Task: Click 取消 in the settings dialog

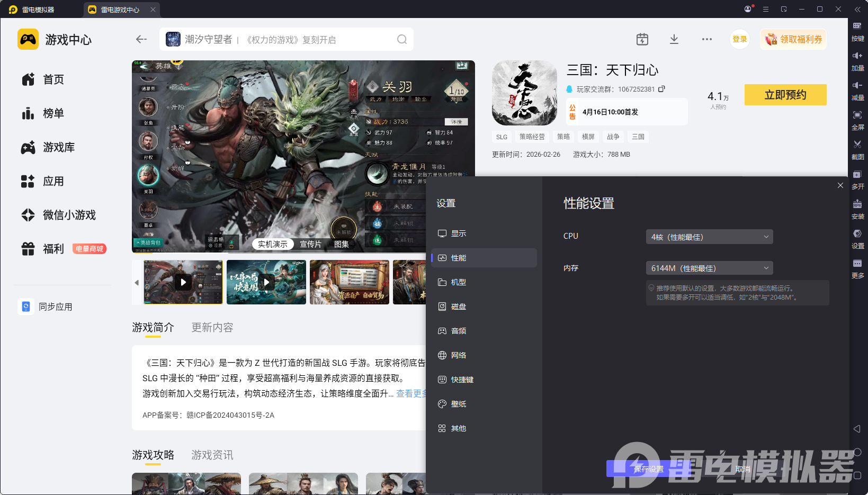Action: point(743,469)
